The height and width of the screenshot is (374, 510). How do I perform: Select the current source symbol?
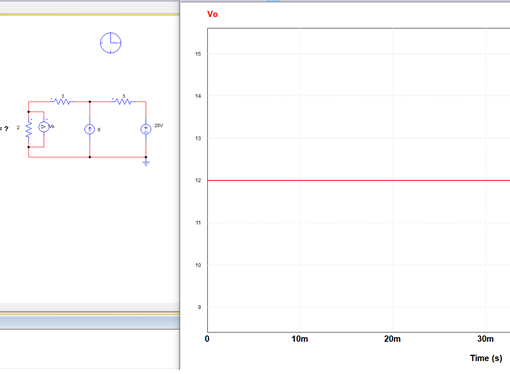[89, 129]
